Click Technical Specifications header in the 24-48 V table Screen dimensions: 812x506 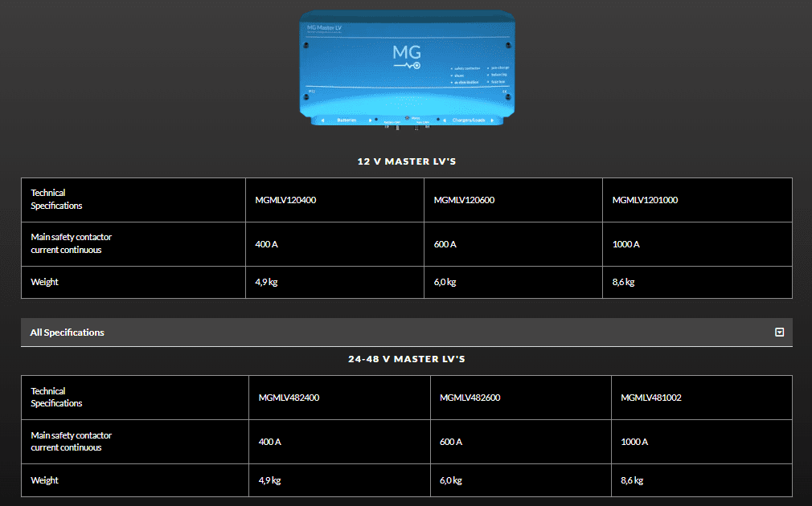point(56,397)
